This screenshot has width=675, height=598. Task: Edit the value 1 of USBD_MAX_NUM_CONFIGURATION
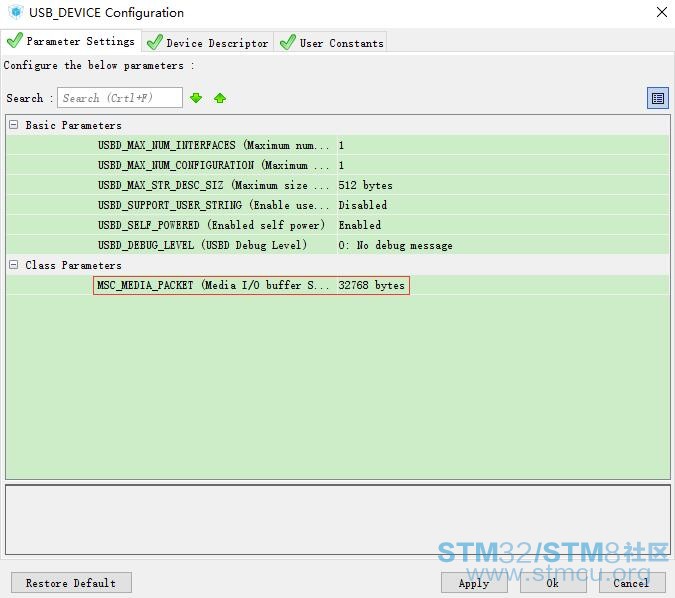click(341, 165)
